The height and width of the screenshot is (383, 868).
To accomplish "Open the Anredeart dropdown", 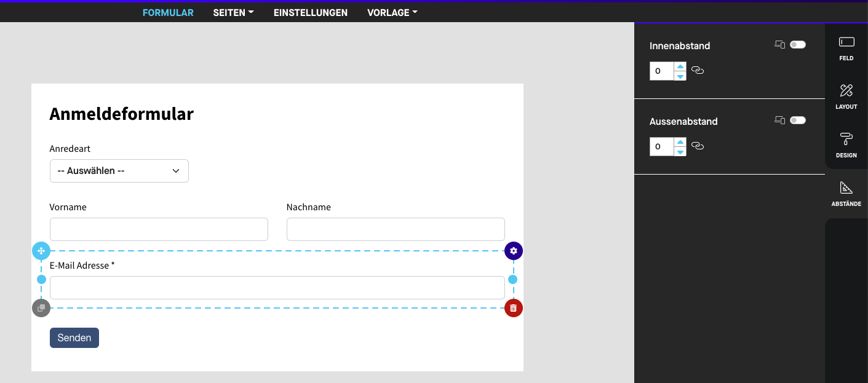I will [119, 171].
